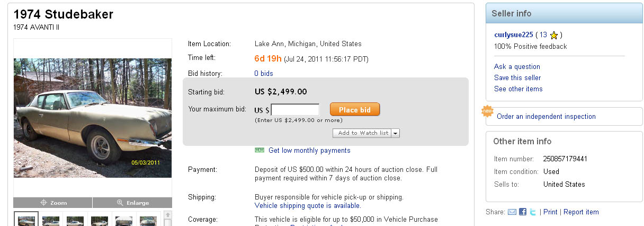Select the fifth thumbnail showing covered car
The width and height of the screenshot is (644, 226).
[123, 220]
